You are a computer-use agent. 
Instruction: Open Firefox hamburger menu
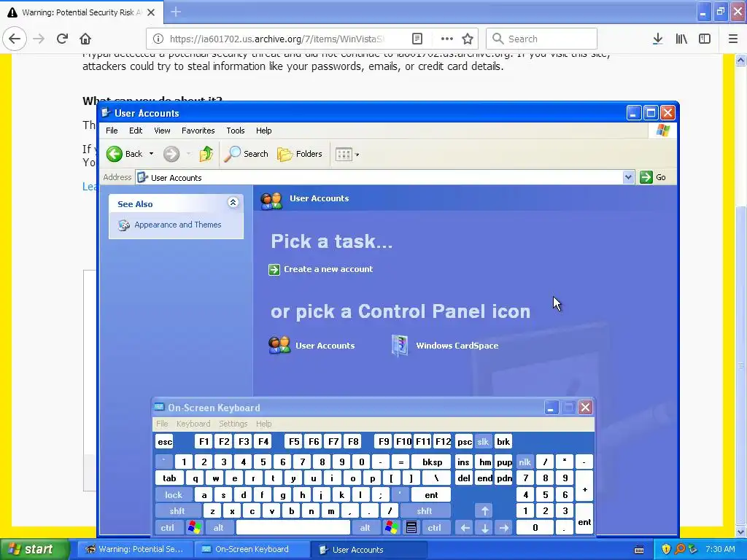732,39
